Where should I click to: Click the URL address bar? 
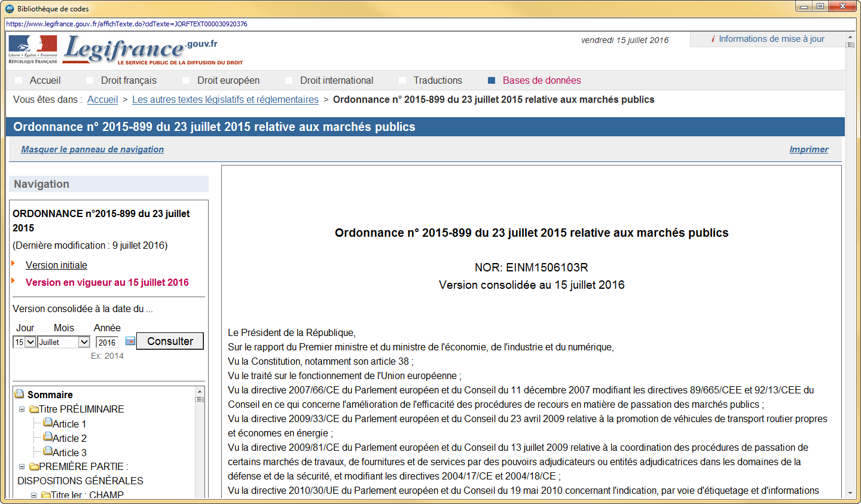click(430, 24)
